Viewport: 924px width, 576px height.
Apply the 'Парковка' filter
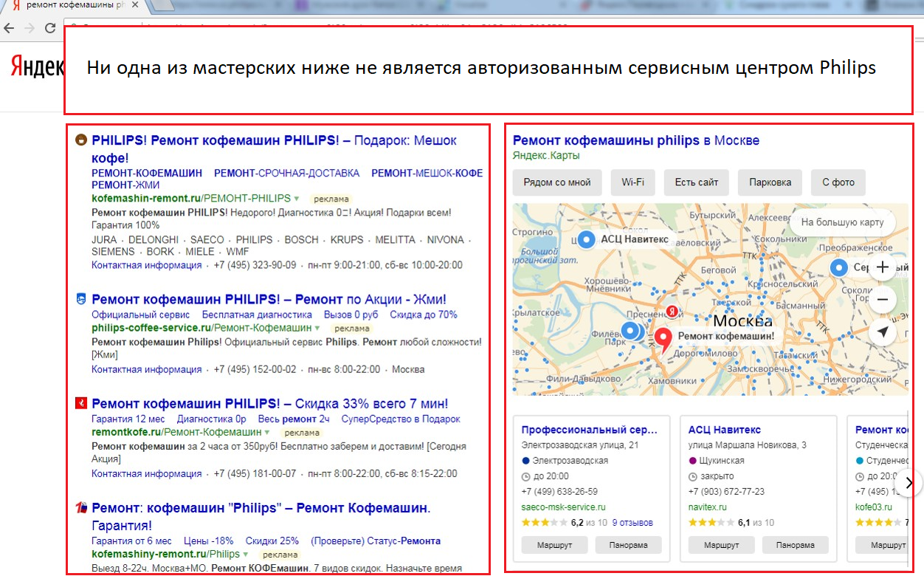[x=770, y=182]
